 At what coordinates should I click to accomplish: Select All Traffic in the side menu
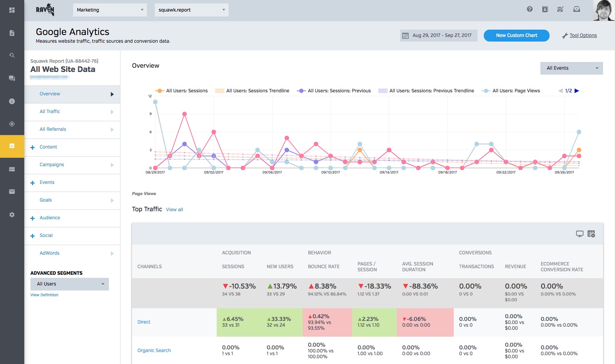50,112
